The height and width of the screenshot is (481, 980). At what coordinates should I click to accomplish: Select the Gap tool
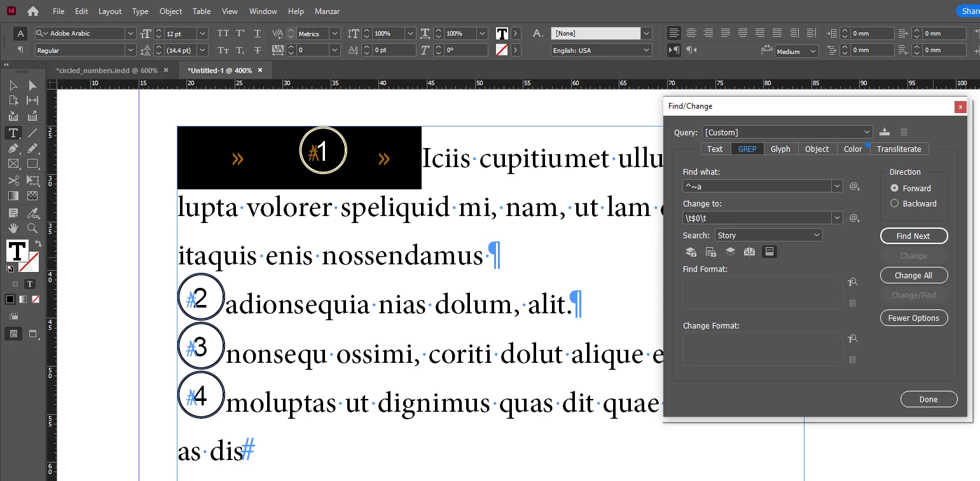coord(32,100)
